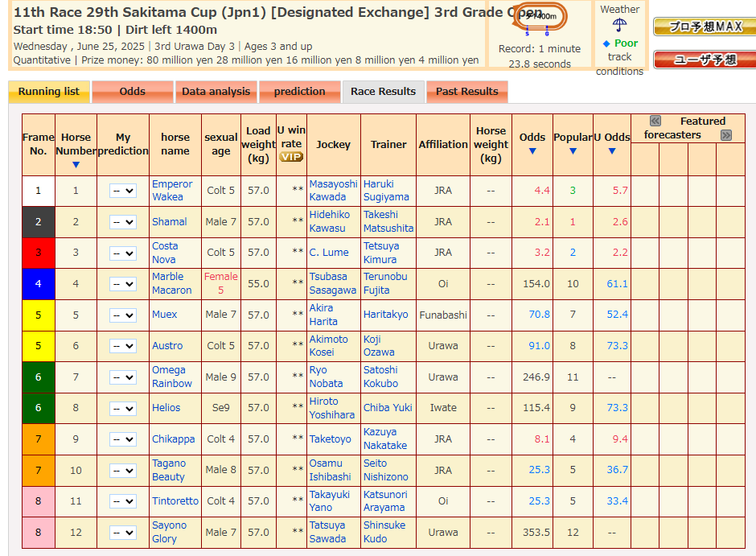Open horse Marble Macaron link
This screenshot has width=756, height=556.
(x=171, y=283)
